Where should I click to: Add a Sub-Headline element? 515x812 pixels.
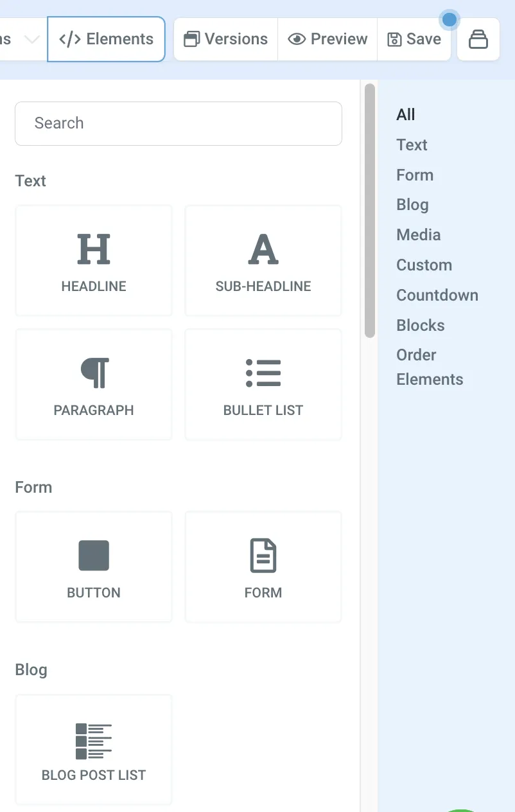coord(263,261)
